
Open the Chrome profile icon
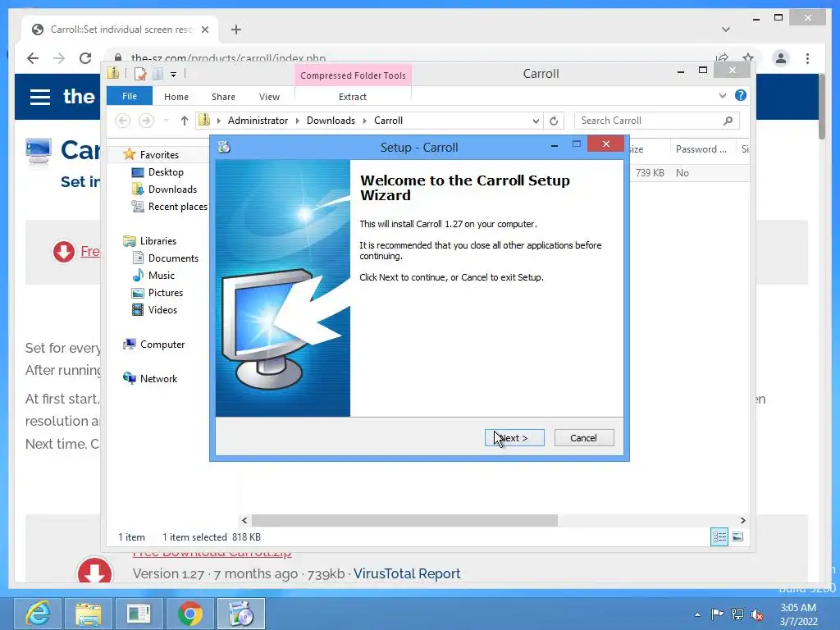(781, 58)
